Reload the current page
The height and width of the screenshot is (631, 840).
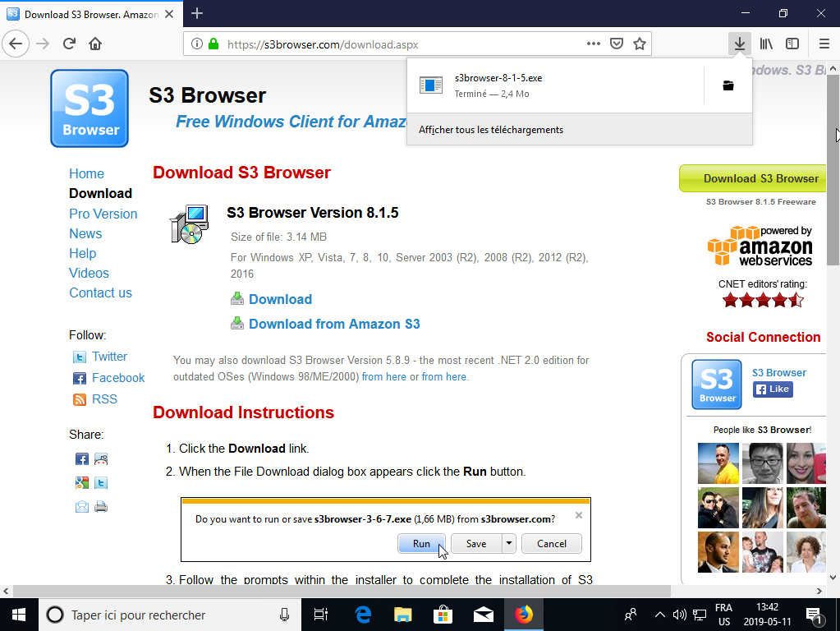coord(69,44)
